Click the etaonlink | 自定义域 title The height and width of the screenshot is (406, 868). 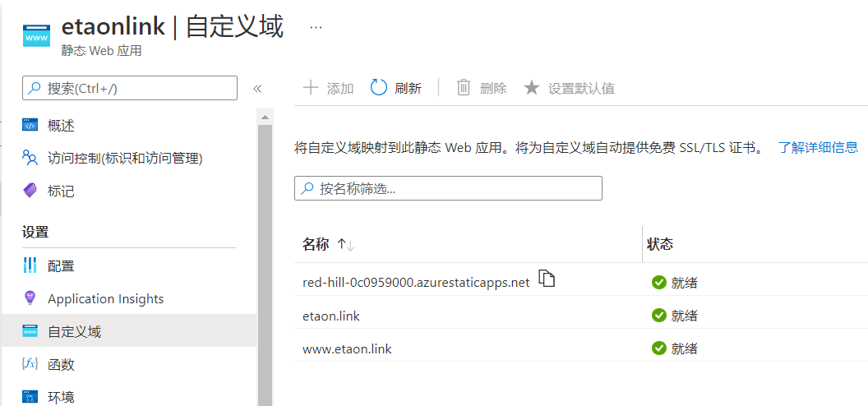pyautogui.click(x=172, y=26)
